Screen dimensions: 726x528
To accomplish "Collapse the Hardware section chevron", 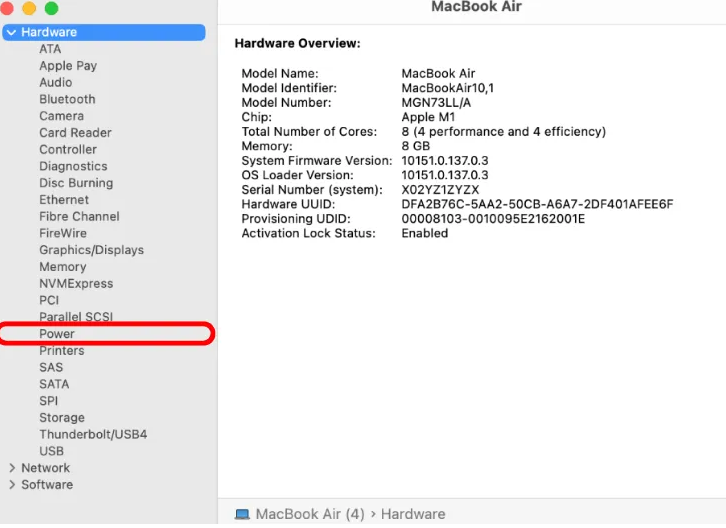I will tap(12, 32).
